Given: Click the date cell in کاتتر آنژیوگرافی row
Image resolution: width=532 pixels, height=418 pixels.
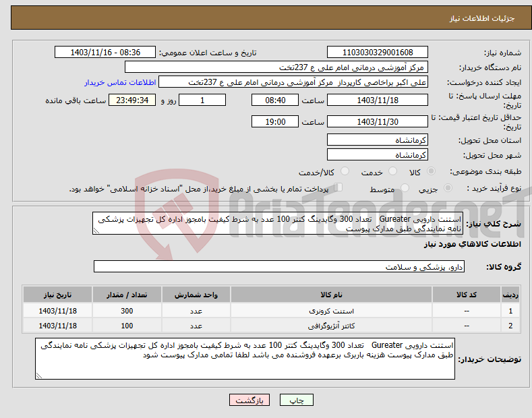Looking at the screenshot, I should (x=58, y=326).
